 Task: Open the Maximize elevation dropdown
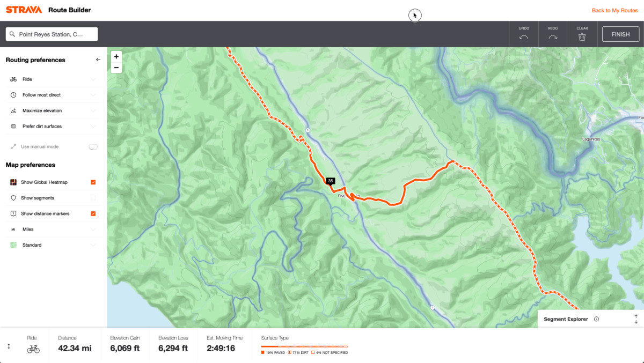click(52, 110)
